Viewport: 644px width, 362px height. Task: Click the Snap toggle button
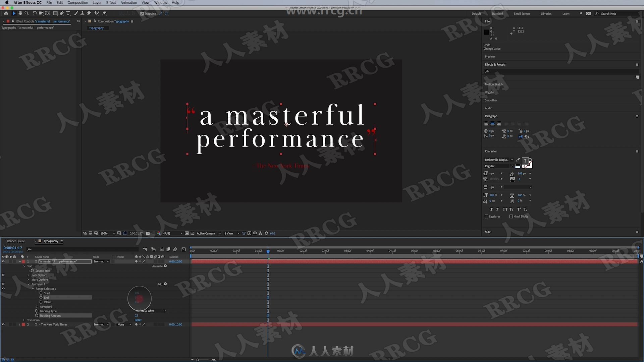143,13
